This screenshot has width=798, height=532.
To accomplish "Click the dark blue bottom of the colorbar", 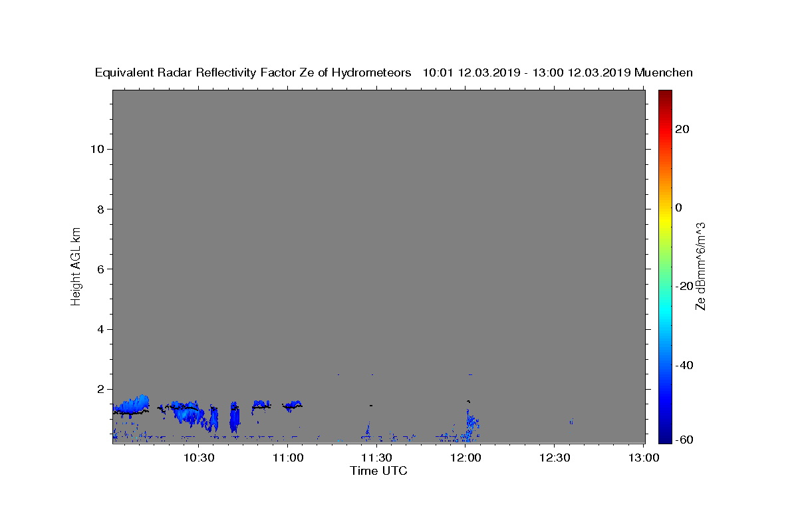I will pyautogui.click(x=665, y=437).
